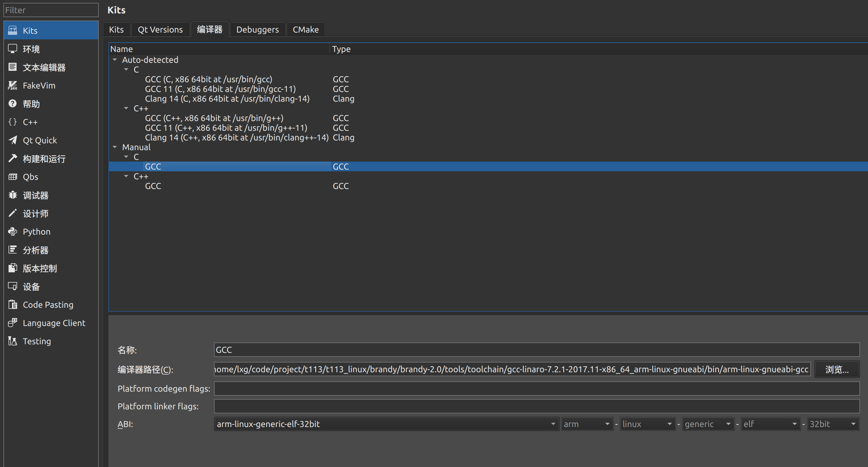Select GCC (C, x86 64bit at /usr/bin/gcc)
The width and height of the screenshot is (868, 467).
coord(488,79)
